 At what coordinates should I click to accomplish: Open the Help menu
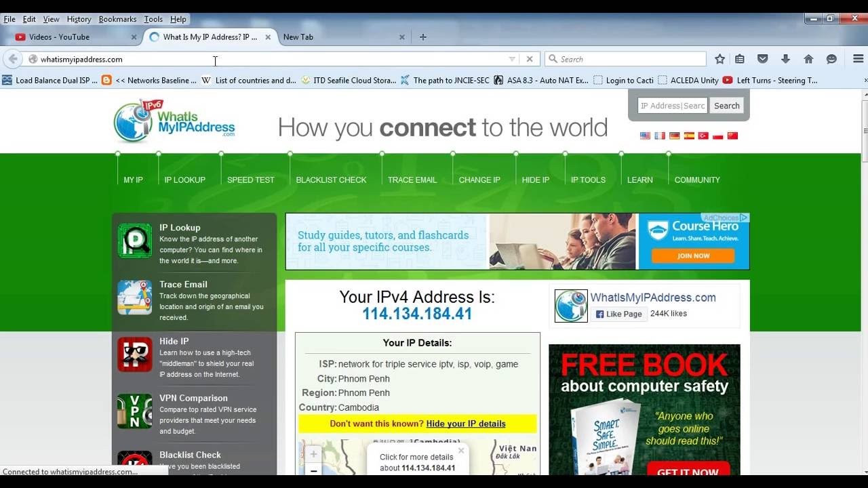tap(178, 19)
